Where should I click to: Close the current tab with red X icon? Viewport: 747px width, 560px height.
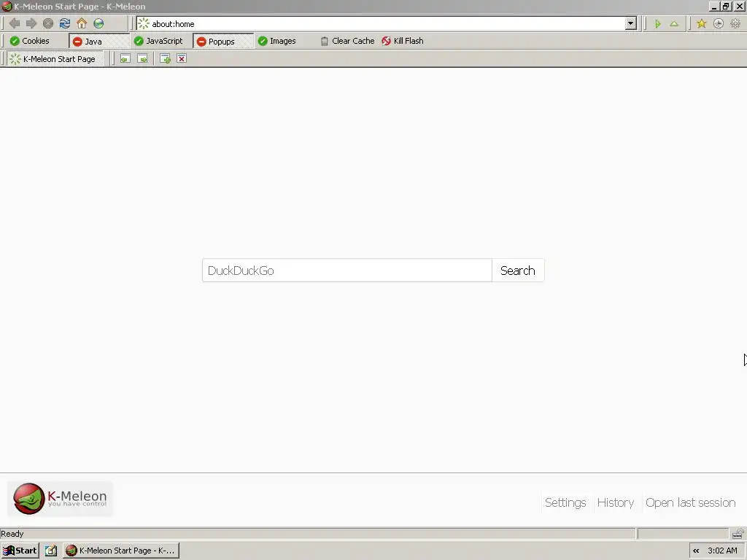pyautogui.click(x=182, y=58)
